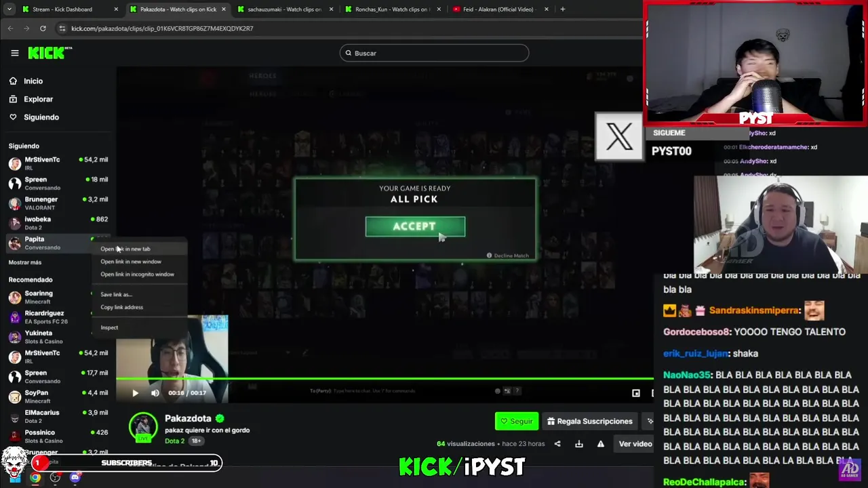The height and width of the screenshot is (488, 868).
Task: Open iwobeka Dota 2 channel
Action: 58,223
